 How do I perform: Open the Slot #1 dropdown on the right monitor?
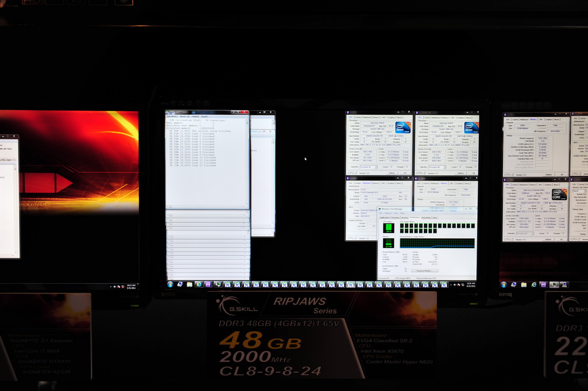[x=579, y=191]
